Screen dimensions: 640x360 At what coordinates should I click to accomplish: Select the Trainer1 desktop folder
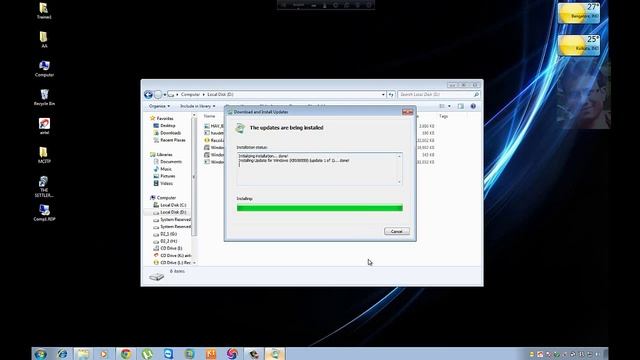coord(44,11)
